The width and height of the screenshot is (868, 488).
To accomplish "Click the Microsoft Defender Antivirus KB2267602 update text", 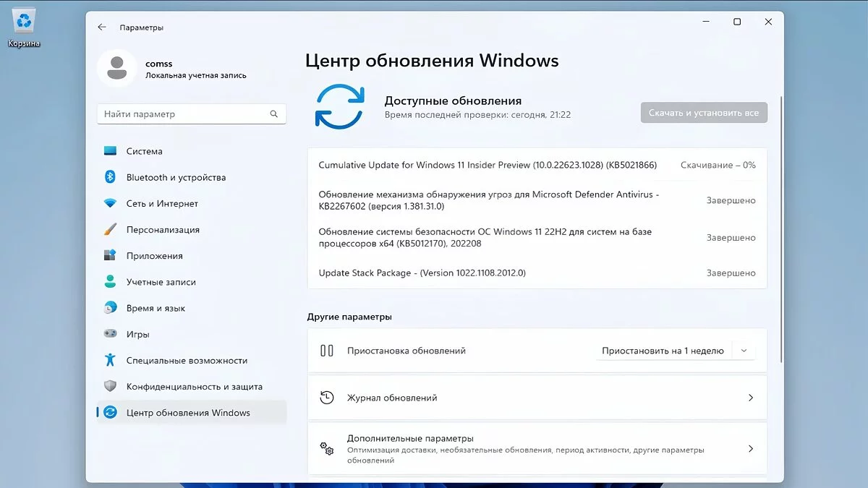I will [489, 200].
